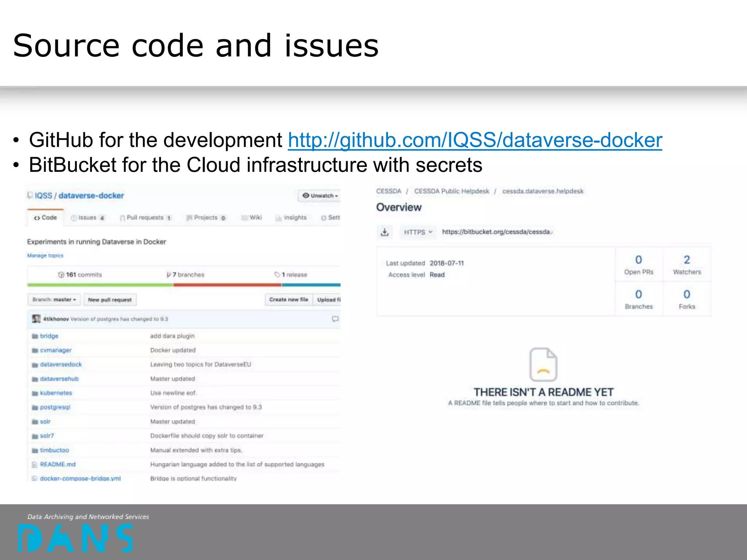Open the README.md file

pyautogui.click(x=58, y=464)
